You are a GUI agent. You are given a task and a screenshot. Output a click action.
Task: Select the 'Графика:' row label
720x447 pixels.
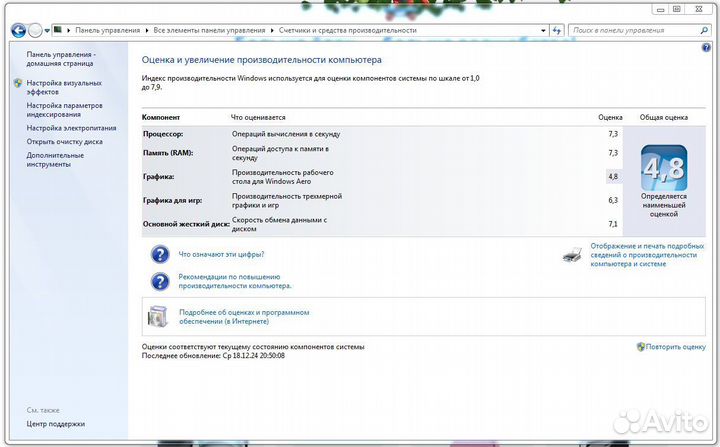coord(158,176)
